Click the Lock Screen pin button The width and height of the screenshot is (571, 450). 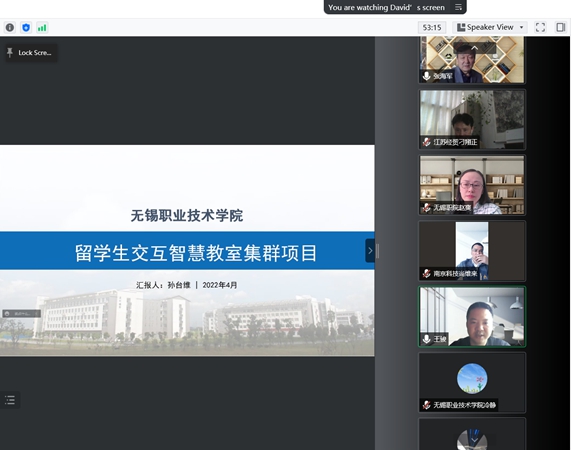coord(31,53)
